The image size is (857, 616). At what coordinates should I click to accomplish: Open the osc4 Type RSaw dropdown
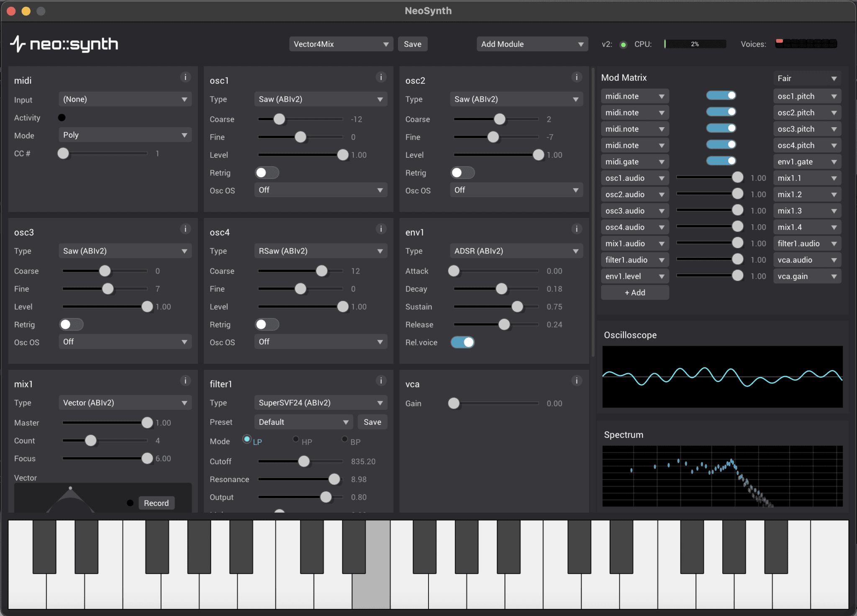point(321,251)
